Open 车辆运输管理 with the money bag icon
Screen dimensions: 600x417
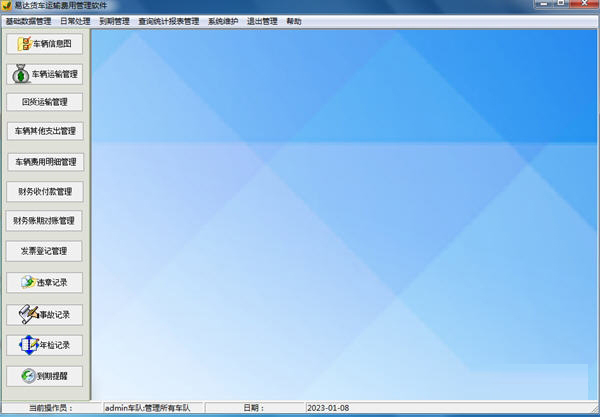point(44,74)
